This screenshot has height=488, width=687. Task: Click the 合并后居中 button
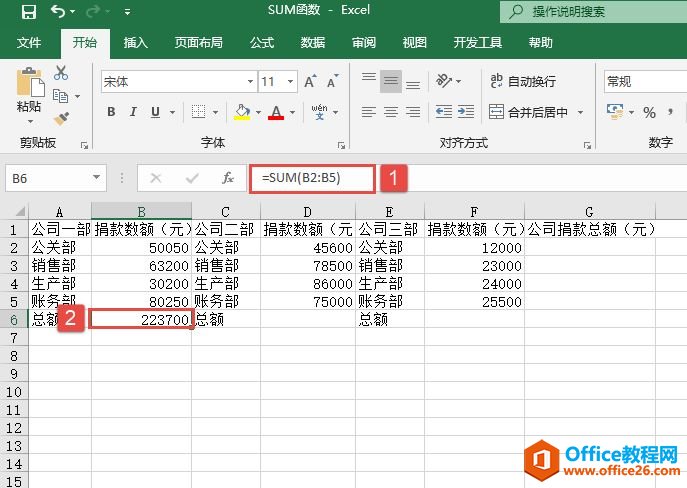(x=528, y=113)
